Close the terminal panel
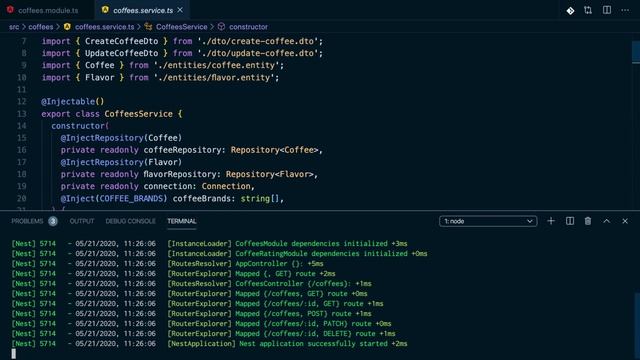 [x=625, y=221]
